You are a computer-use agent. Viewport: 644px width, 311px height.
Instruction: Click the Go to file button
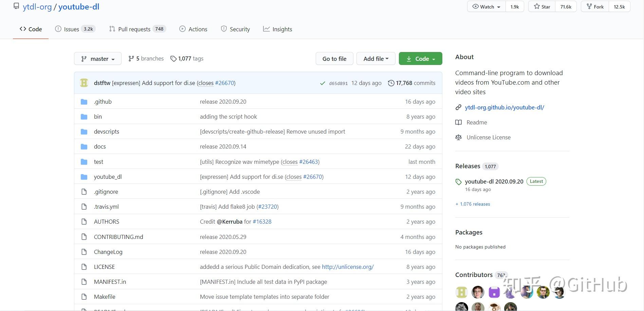(x=334, y=58)
